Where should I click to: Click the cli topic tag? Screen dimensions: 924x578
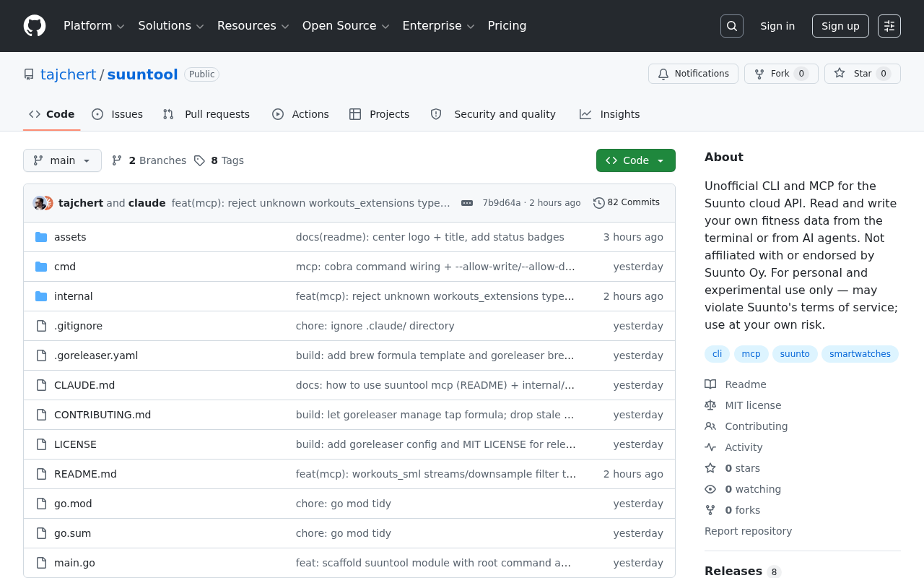click(717, 354)
